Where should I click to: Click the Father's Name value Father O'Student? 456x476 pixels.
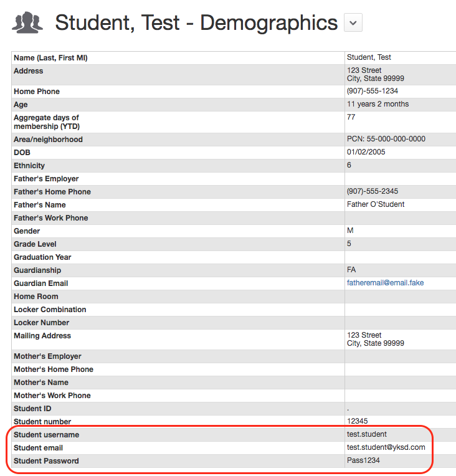(376, 204)
